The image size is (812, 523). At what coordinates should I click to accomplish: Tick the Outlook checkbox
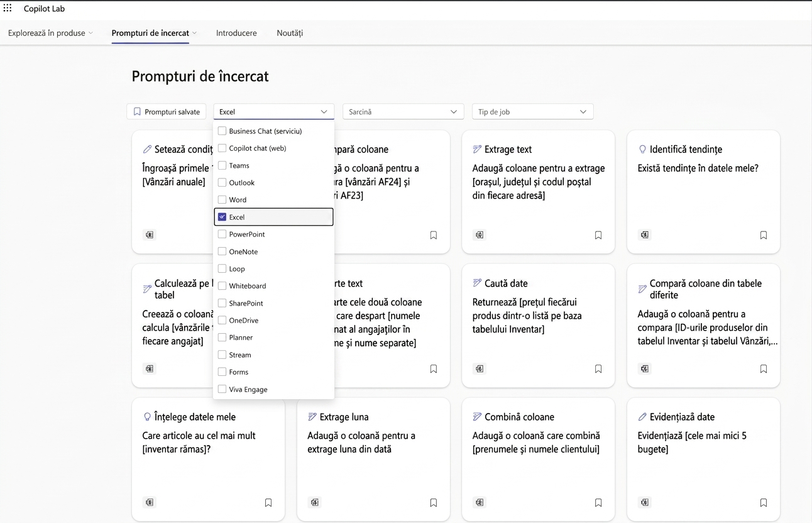[222, 182]
